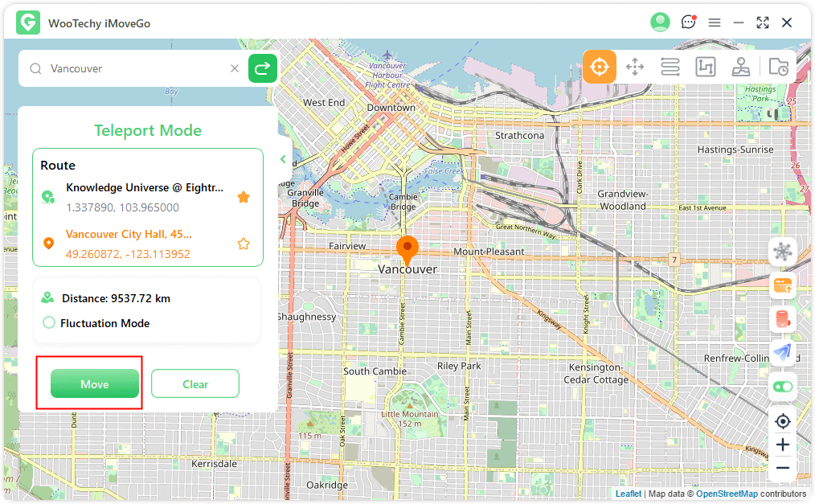Flip the green toggle switch on map sidebar
The width and height of the screenshot is (815, 504).
click(x=782, y=387)
